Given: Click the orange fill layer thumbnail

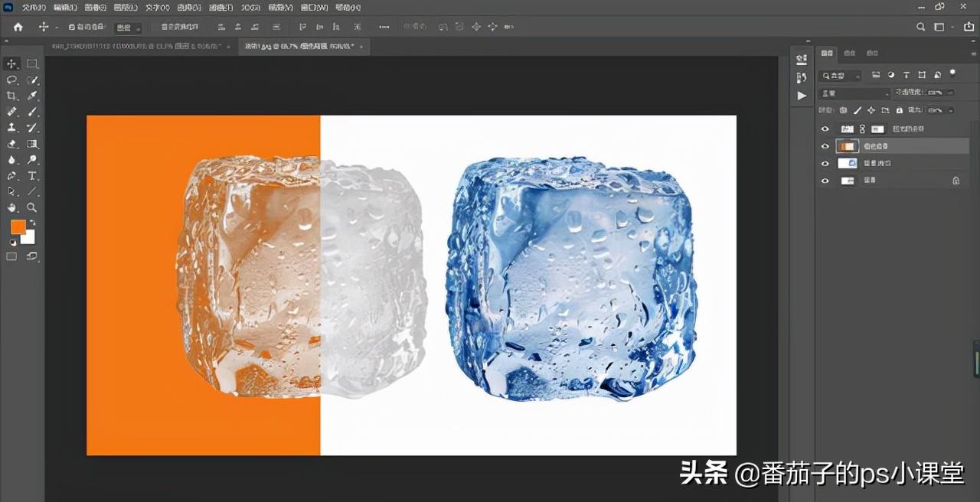Looking at the screenshot, I should [x=847, y=145].
